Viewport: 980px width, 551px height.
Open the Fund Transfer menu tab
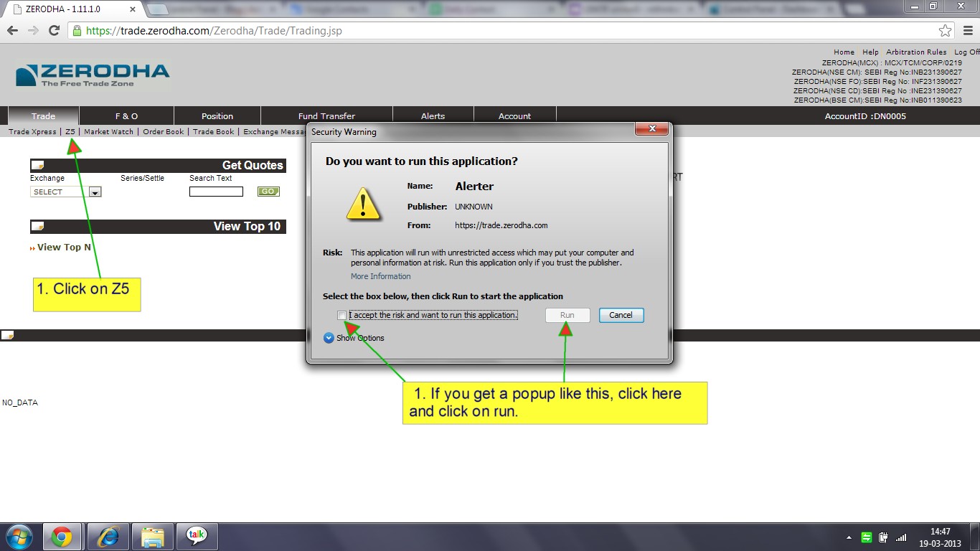(x=326, y=116)
